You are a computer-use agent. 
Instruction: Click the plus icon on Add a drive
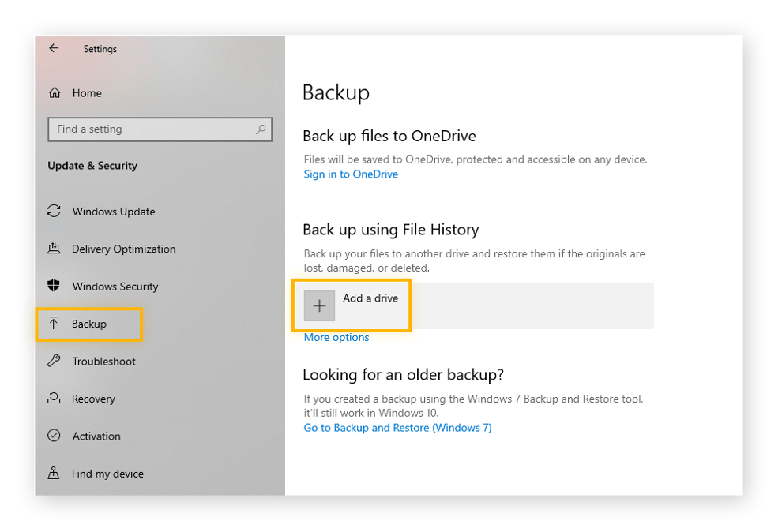[x=319, y=305]
